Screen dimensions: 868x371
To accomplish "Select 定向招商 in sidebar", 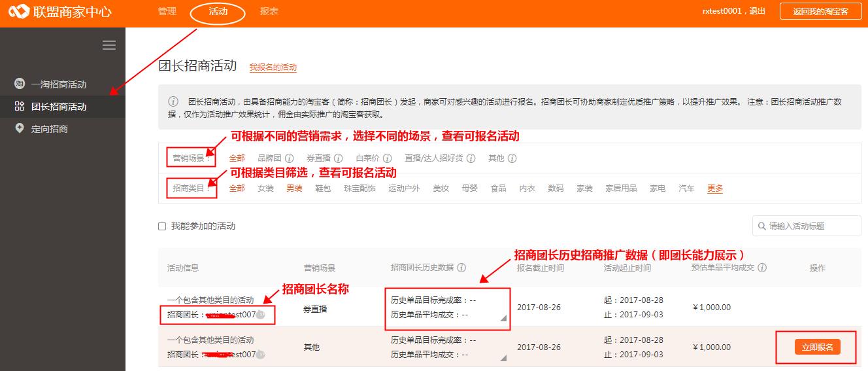I will (x=50, y=129).
